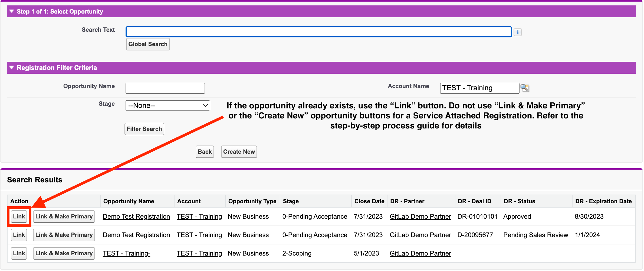This screenshot has width=644, height=271.
Task: Focus the Opportunity Name filter field
Action: (165, 88)
